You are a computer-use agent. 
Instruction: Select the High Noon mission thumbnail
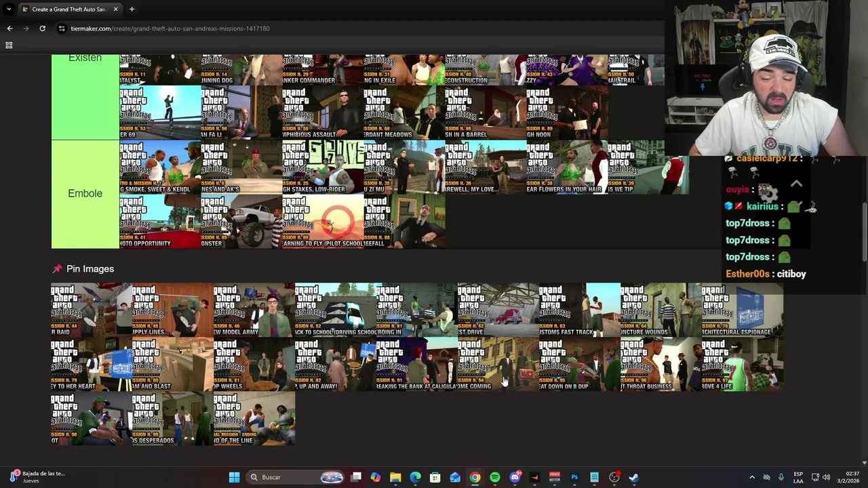tap(567, 113)
